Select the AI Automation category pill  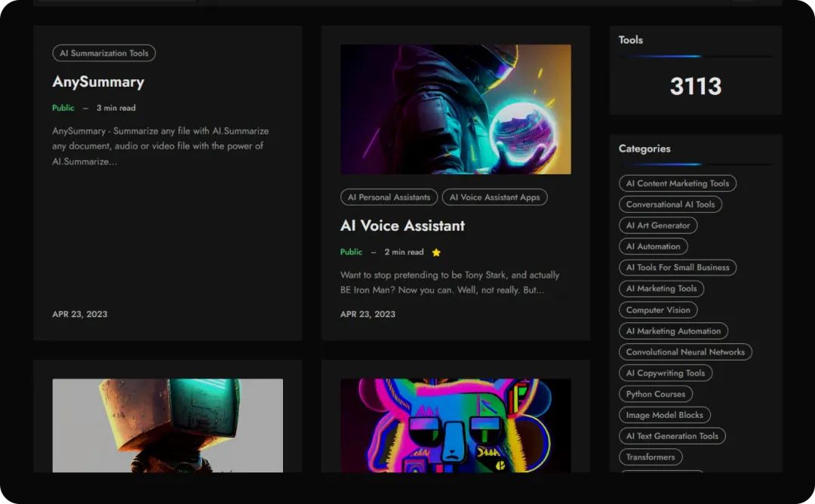[653, 247]
